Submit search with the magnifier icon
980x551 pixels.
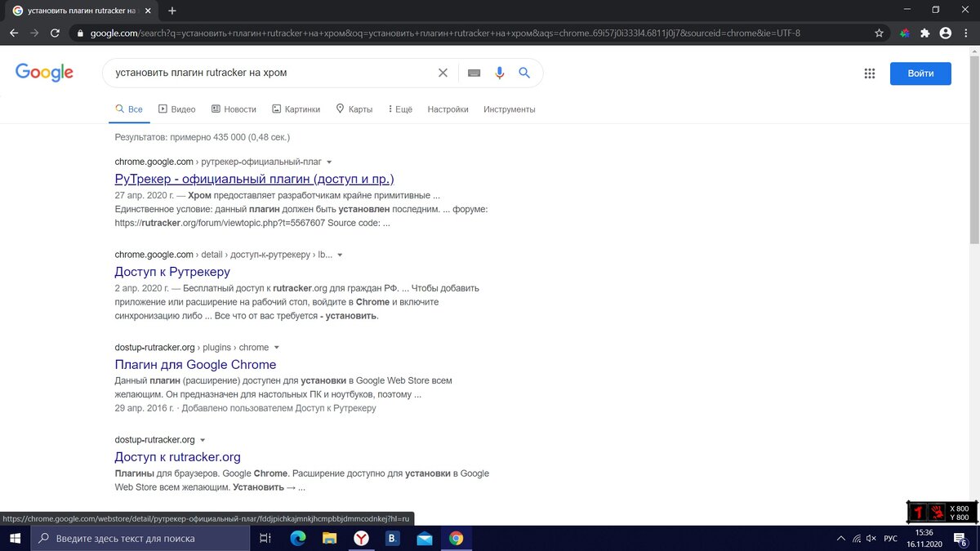pyautogui.click(x=524, y=73)
